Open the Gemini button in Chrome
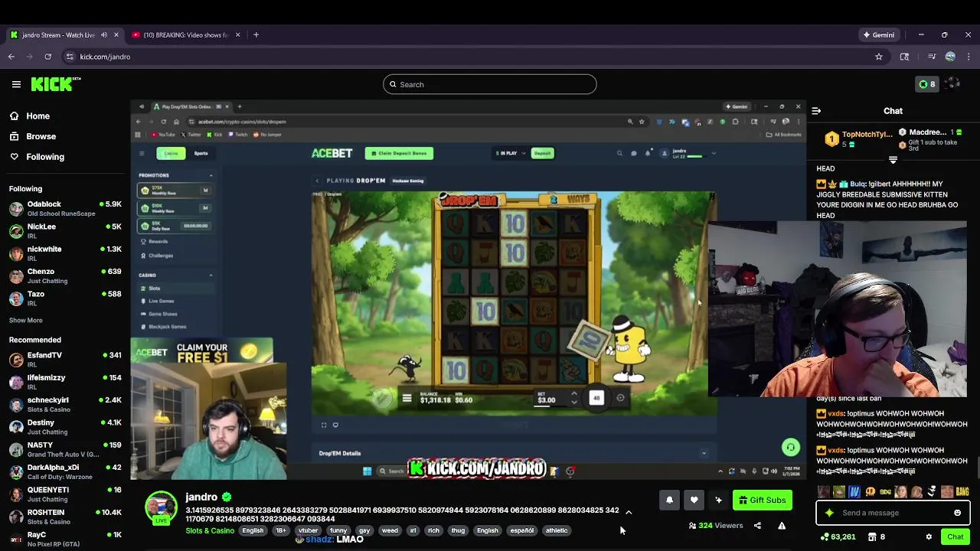Image resolution: width=980 pixels, height=551 pixels. point(879,34)
